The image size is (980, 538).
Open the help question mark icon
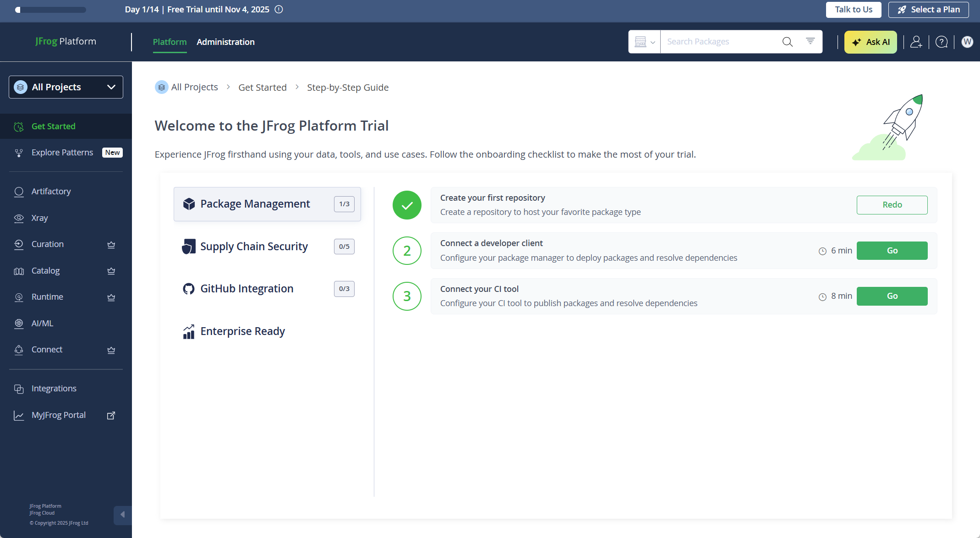click(x=941, y=42)
